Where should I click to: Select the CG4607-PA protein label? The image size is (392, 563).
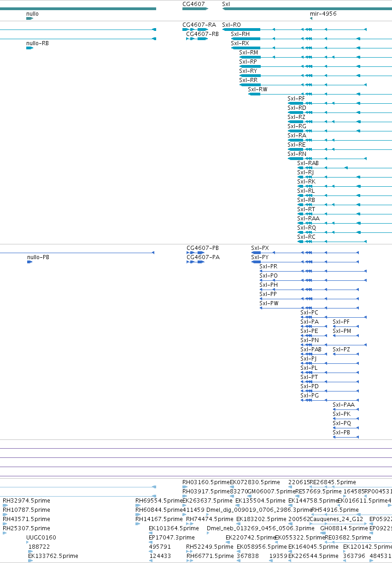tap(203, 257)
